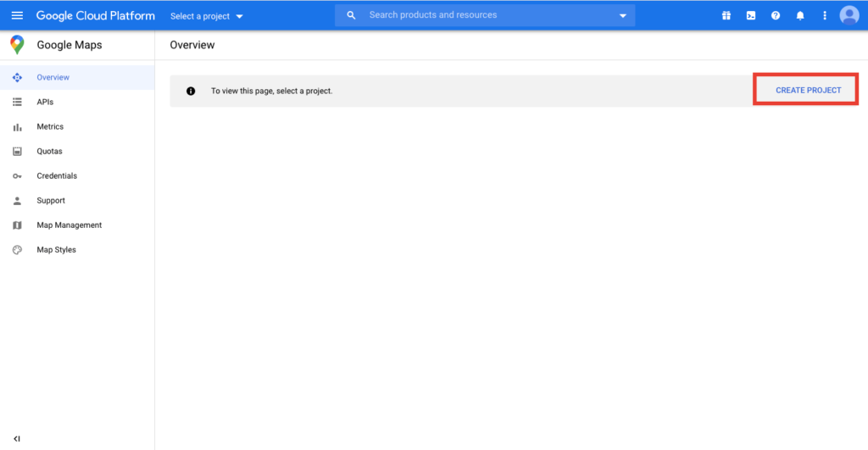Click the search magnifier icon
868x450 pixels.
351,15
